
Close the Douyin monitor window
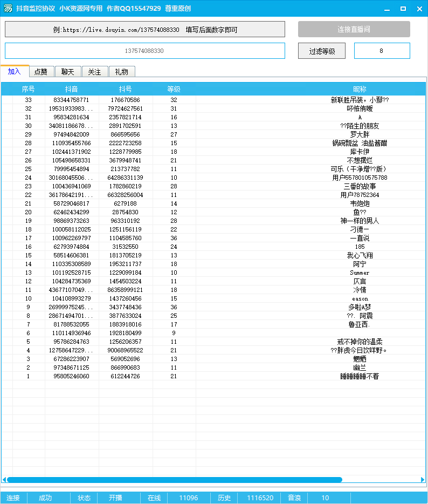419,9
